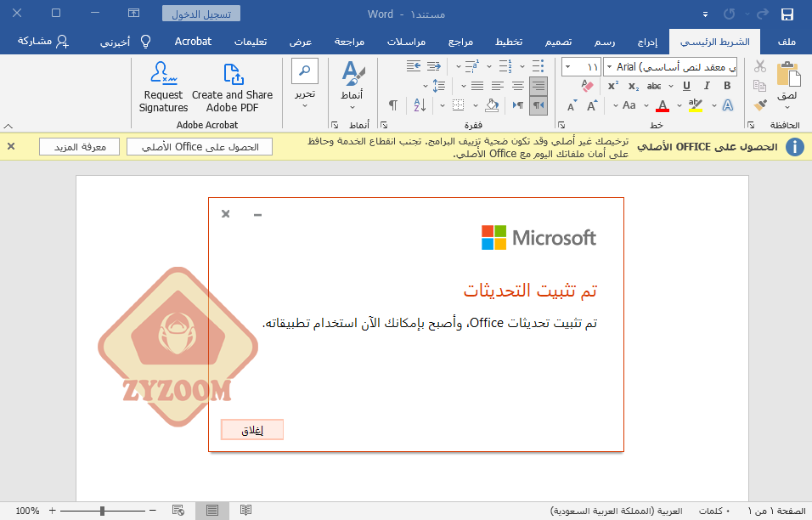Switch to the مراسلات tab

click(407, 42)
